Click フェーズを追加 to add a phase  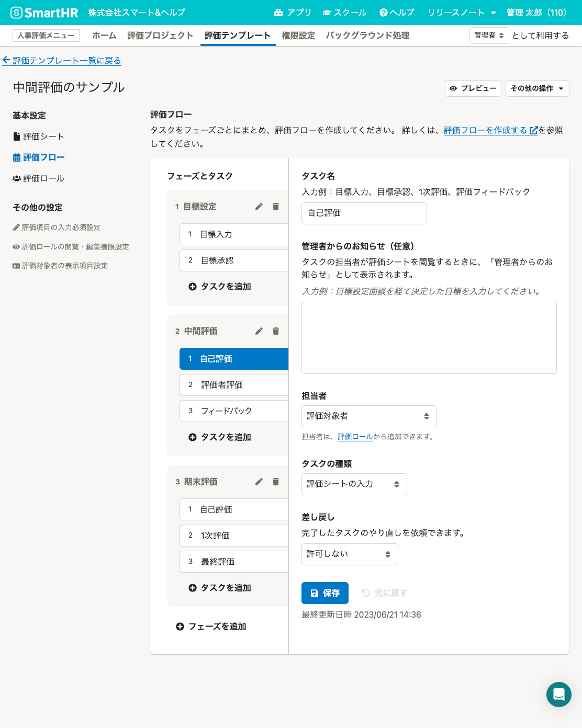coord(211,627)
